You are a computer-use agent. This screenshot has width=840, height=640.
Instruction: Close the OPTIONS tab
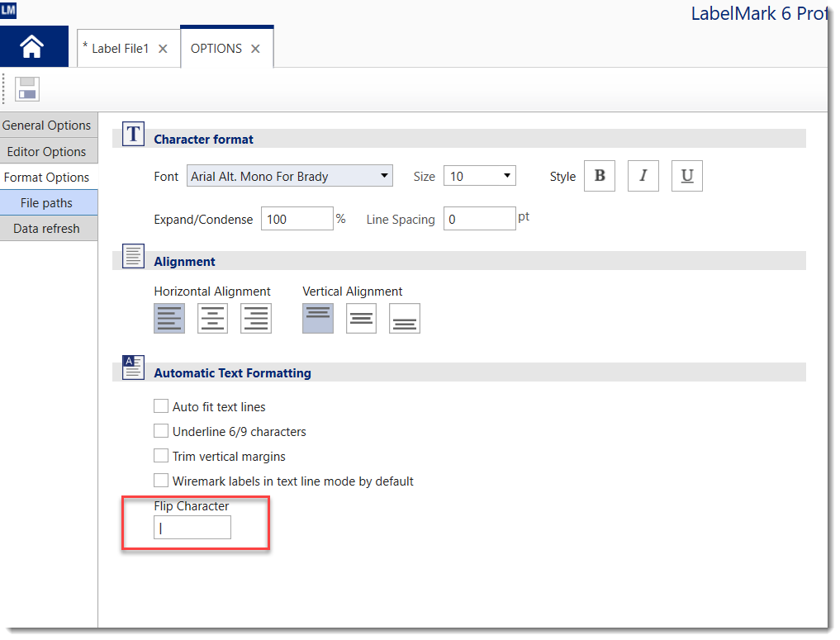[x=255, y=49]
